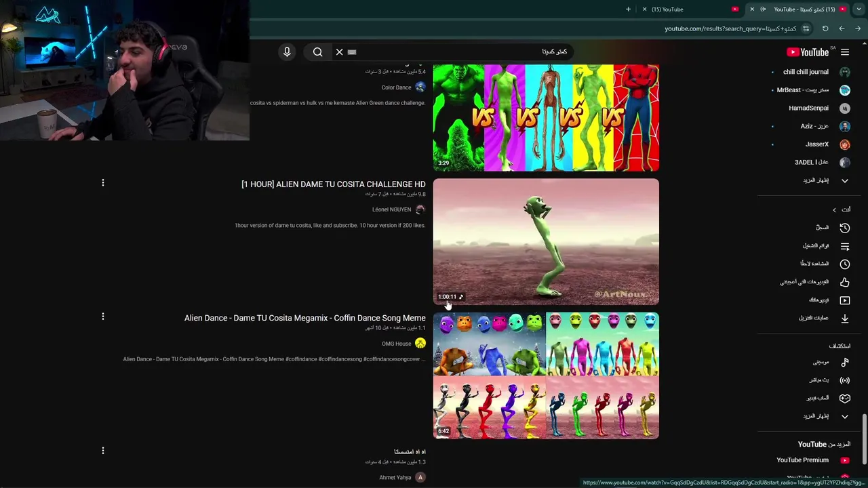Click the YouTube logo to go home

tap(808, 52)
